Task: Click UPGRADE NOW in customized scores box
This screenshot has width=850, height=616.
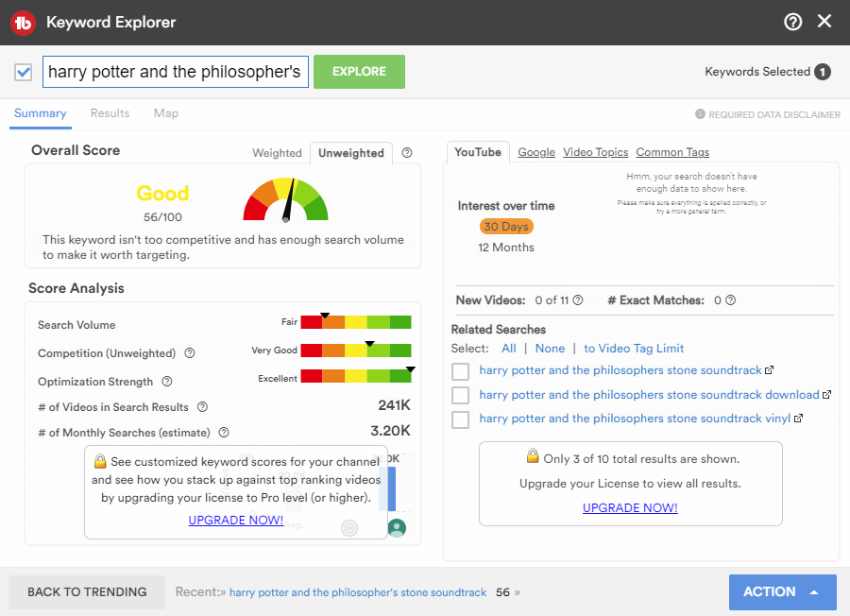Action: click(236, 520)
